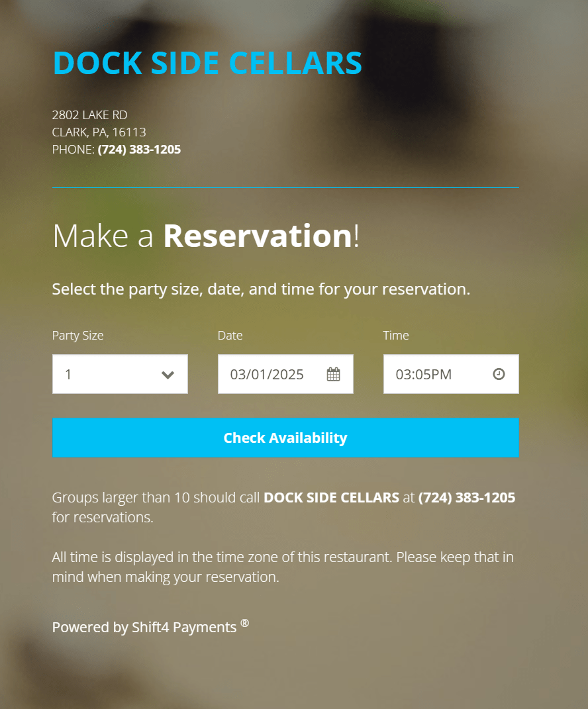Click the Party Size label
588x709 pixels.
[78, 336]
